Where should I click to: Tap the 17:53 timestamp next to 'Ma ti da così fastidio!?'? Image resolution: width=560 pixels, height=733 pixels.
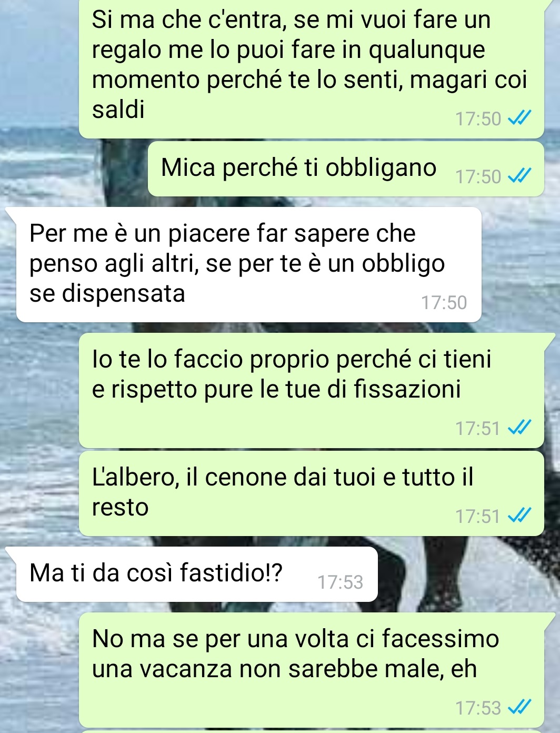coord(340,582)
